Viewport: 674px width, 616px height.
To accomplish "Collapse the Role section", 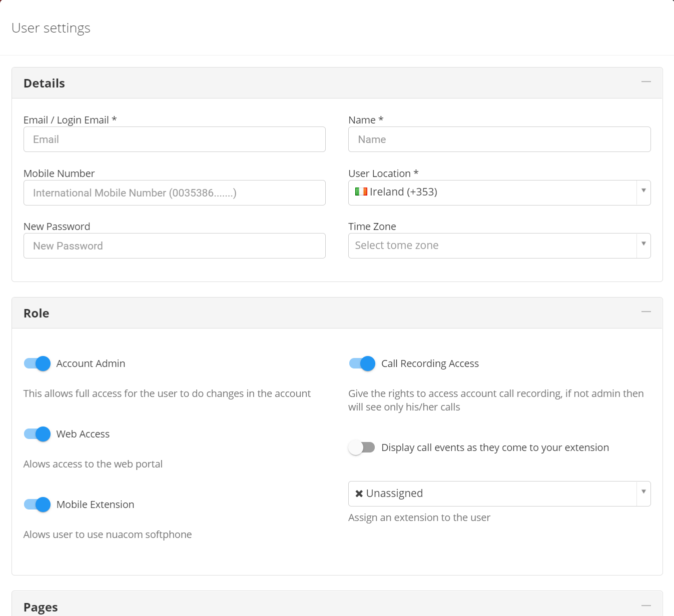I will tap(646, 311).
